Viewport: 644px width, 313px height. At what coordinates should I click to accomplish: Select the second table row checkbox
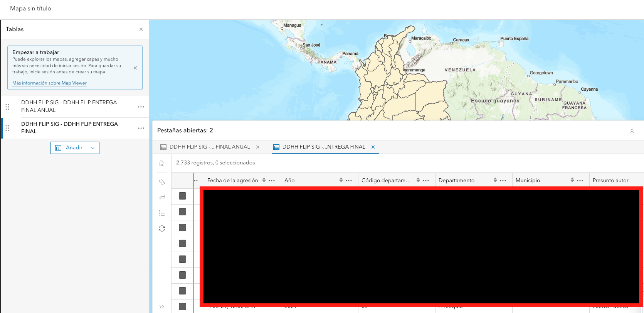click(x=183, y=212)
